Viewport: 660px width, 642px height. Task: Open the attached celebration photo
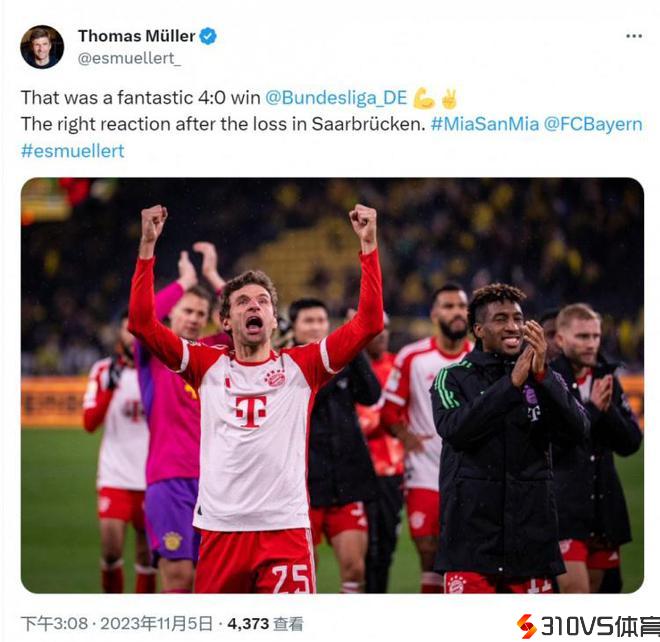(332, 385)
